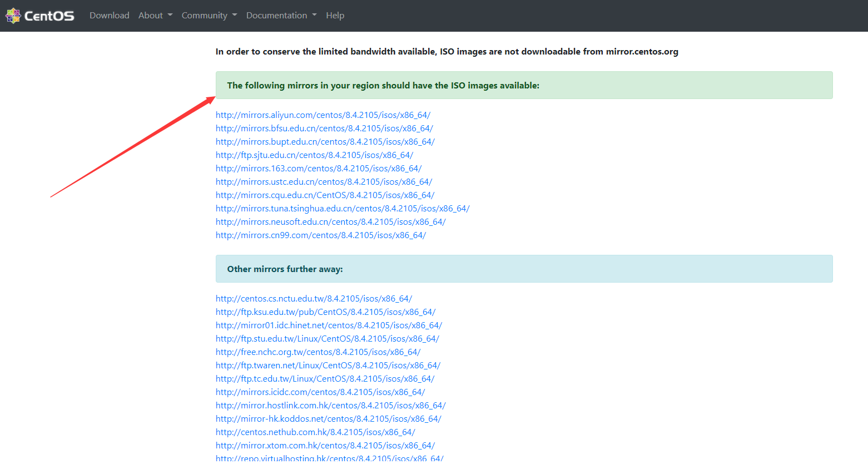Open the mirrors.neusoft.edu.cn mirror link
Image resolution: width=868 pixels, height=464 pixels.
click(x=331, y=222)
